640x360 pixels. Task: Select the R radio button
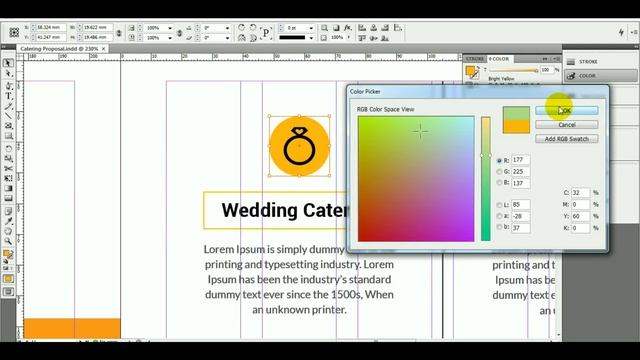click(x=499, y=160)
